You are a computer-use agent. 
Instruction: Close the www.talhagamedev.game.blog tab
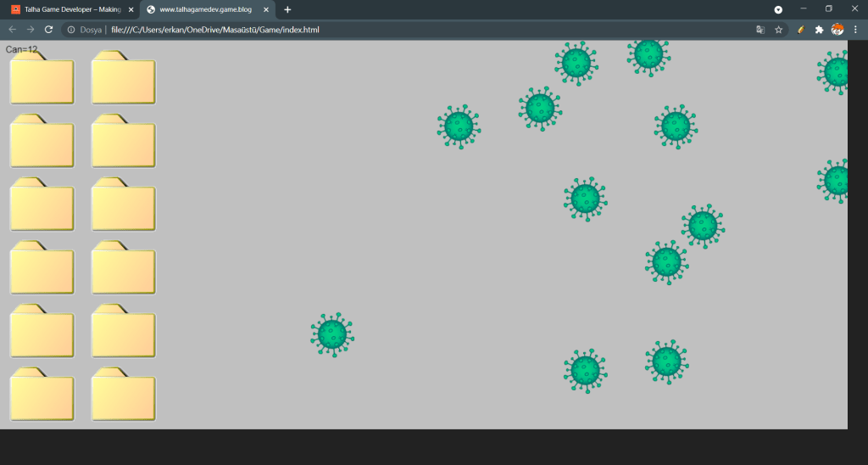[x=266, y=9]
